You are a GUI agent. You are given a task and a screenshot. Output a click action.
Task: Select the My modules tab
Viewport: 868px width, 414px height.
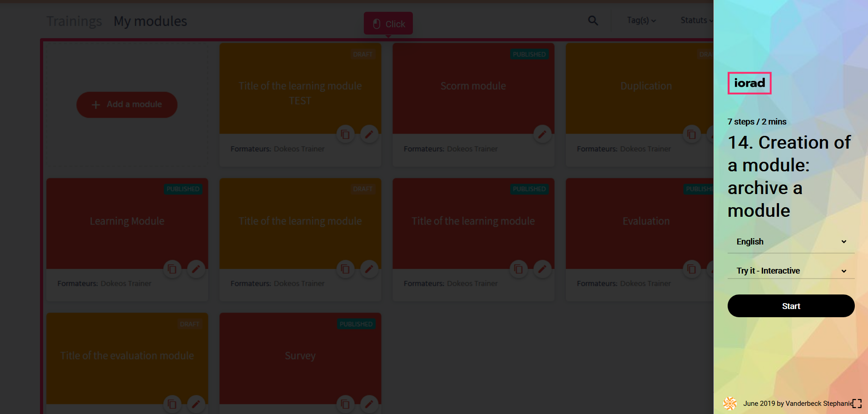click(x=150, y=21)
